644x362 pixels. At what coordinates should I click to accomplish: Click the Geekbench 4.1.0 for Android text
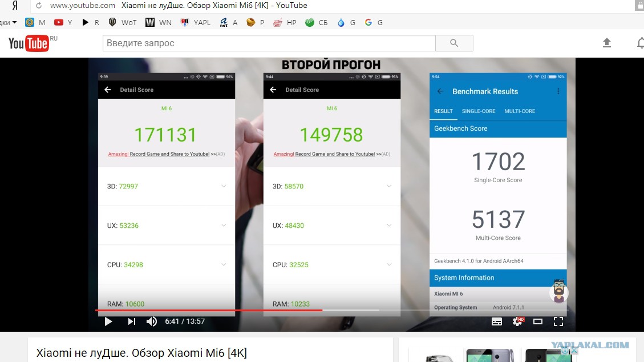point(479,261)
